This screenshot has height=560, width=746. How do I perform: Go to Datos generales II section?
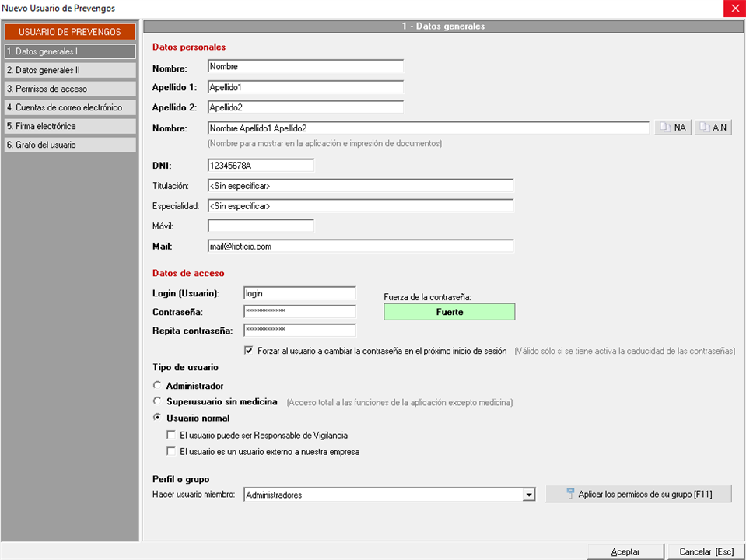click(x=69, y=70)
